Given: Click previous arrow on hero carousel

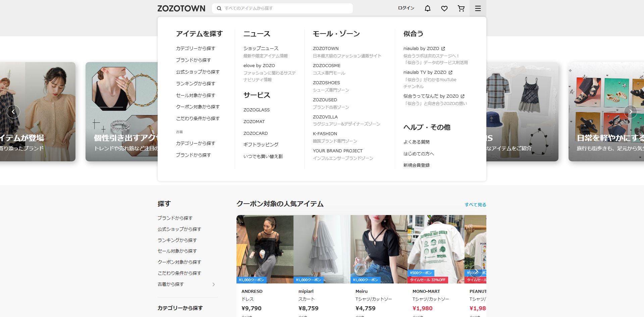Looking at the screenshot, I should point(13,112).
